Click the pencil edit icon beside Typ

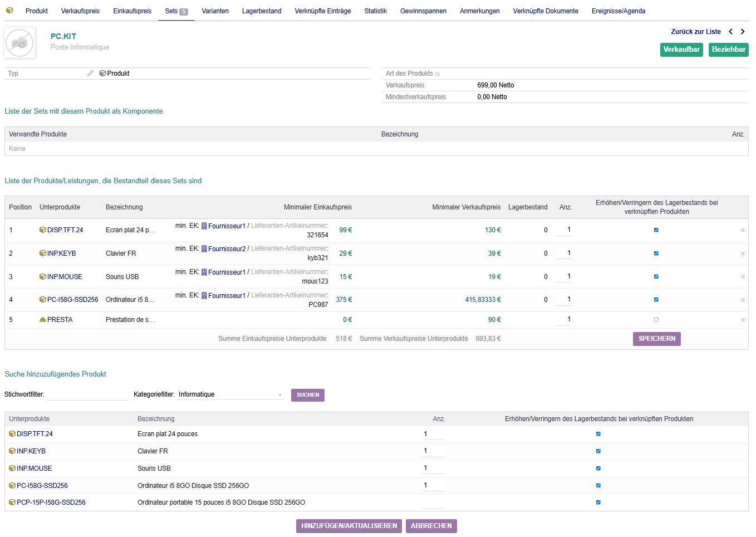pos(90,74)
